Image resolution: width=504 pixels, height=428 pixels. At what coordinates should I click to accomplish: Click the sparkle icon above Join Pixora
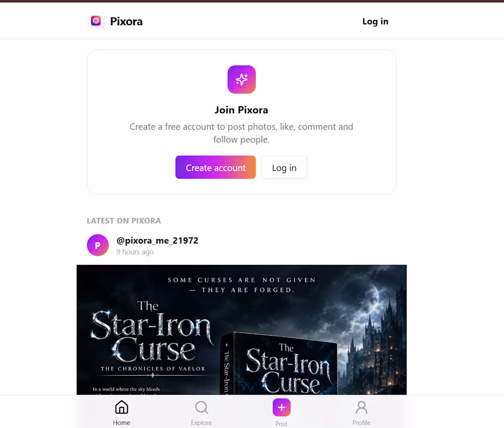click(242, 80)
